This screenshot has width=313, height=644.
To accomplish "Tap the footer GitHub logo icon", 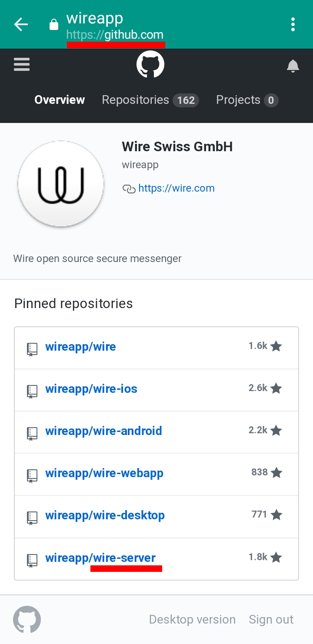I will [x=27, y=619].
